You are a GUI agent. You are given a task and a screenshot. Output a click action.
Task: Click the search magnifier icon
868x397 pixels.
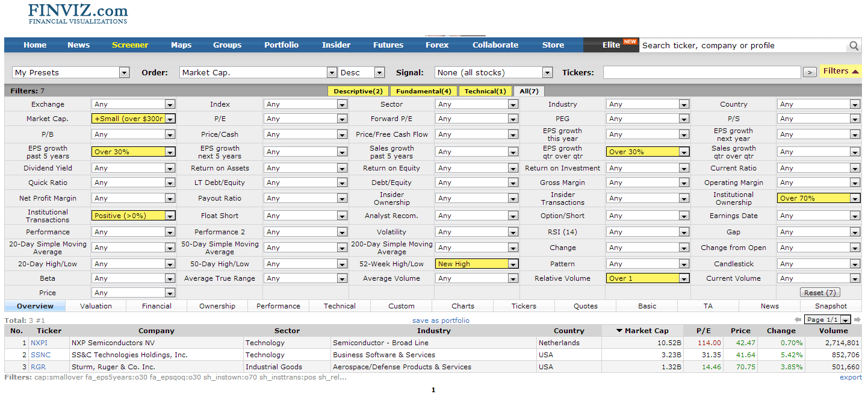click(854, 46)
